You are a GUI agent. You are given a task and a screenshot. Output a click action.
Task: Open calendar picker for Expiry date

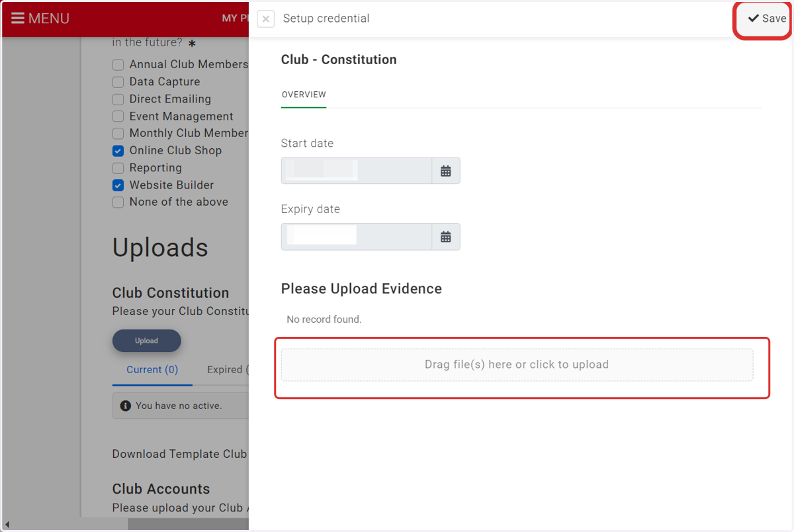pos(446,237)
